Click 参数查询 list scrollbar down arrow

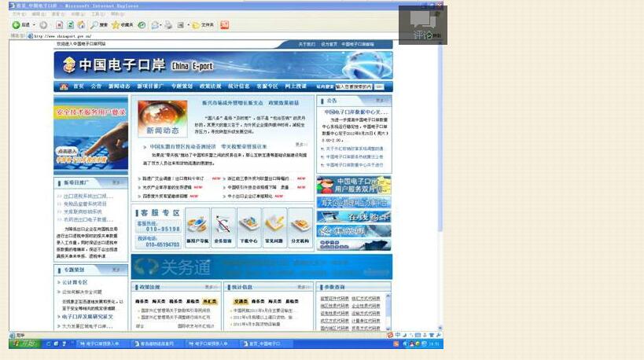click(x=388, y=328)
